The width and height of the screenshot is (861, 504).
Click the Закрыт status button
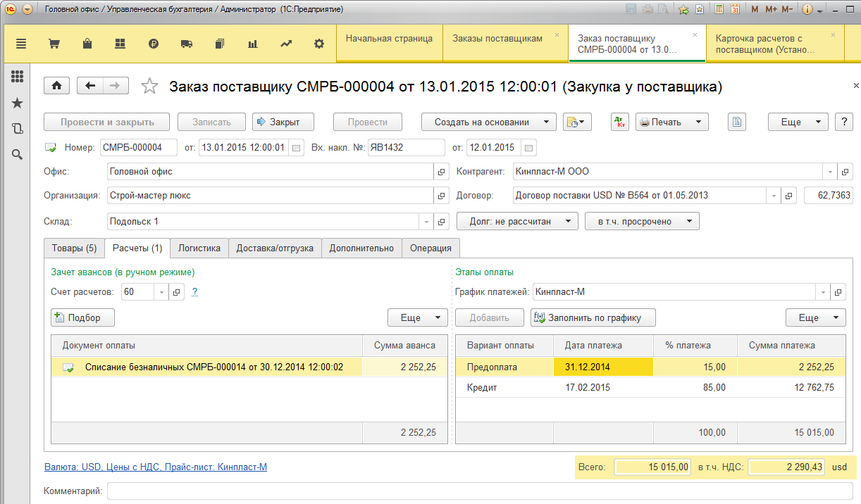tap(283, 122)
